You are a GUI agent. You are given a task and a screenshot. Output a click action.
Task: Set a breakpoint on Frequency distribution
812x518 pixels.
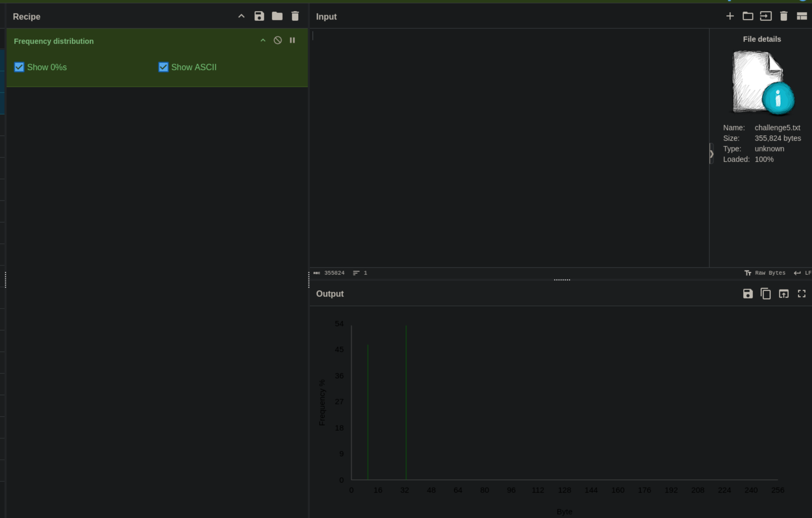[x=292, y=40]
